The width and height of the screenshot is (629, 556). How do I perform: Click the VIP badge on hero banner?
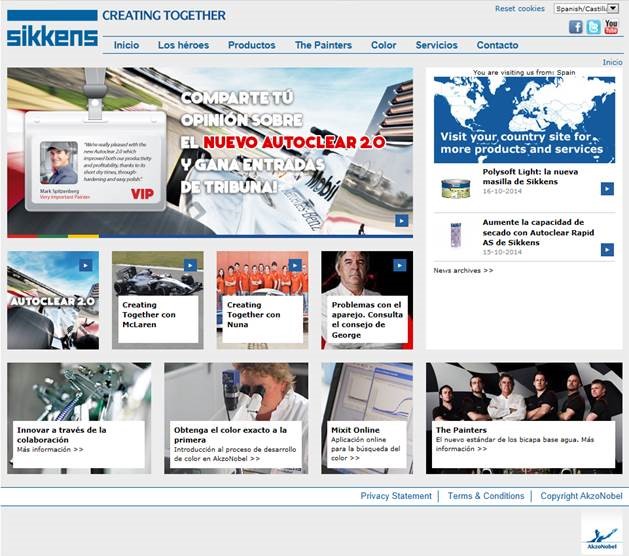(142, 194)
